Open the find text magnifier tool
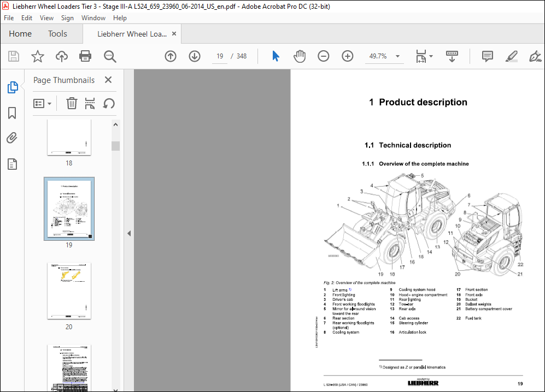Screen dimensions: 545x392 110,56
